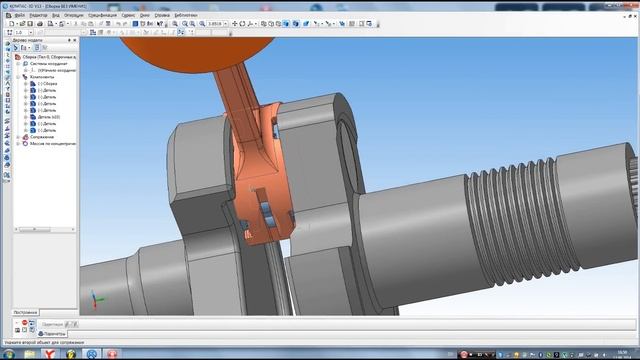Screen dimensions: 640x360
Task: Select Сопряжения in model tree
Action: tap(42, 137)
